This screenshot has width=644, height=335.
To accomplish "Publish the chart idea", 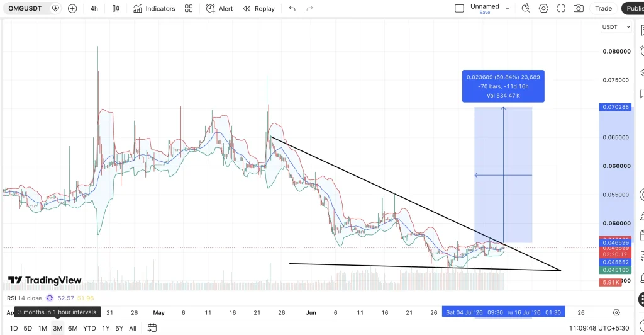I will click(x=634, y=8).
